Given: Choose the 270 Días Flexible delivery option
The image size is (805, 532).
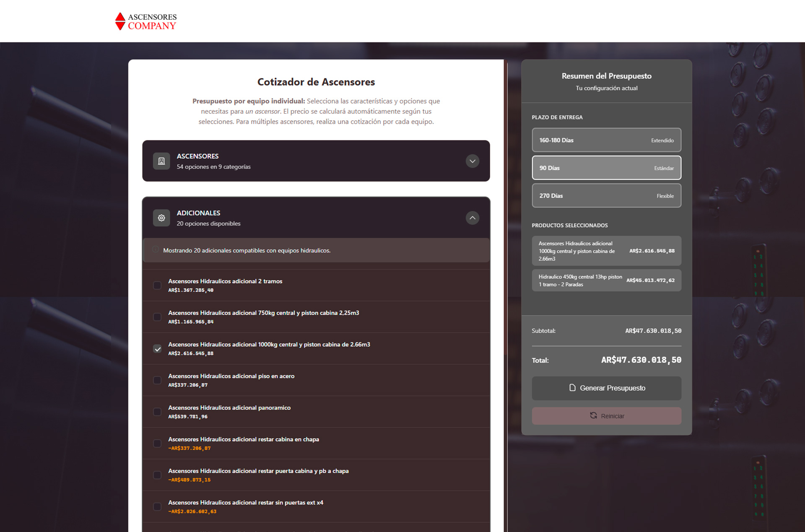Looking at the screenshot, I should pos(606,196).
